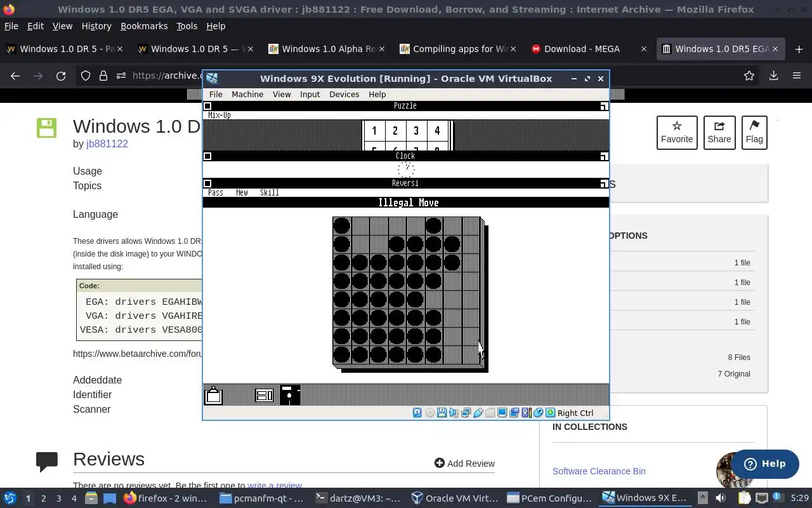The width and height of the screenshot is (812, 508).
Task: Open the VirtualBox Devices menu
Action: pyautogui.click(x=344, y=94)
